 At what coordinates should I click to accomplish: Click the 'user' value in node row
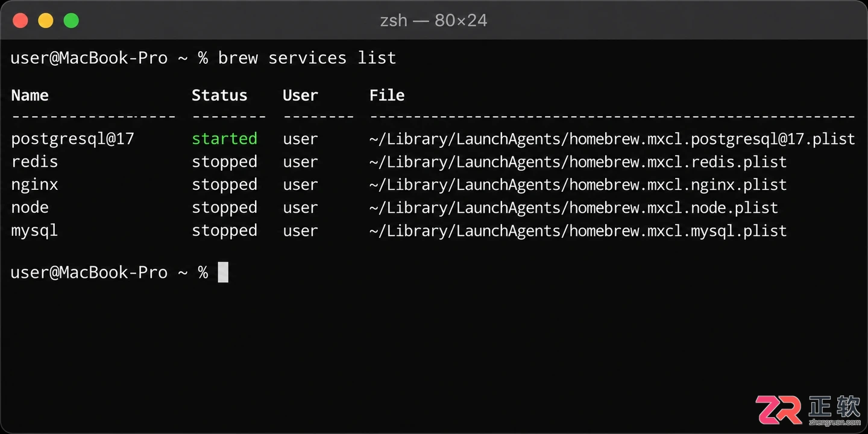pyautogui.click(x=300, y=209)
